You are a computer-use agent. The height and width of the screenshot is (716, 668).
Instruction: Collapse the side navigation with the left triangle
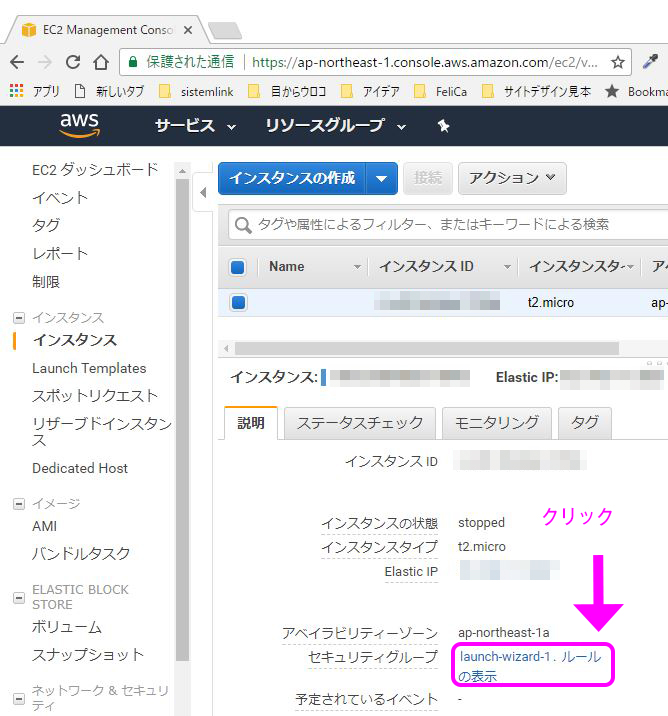tap(203, 193)
